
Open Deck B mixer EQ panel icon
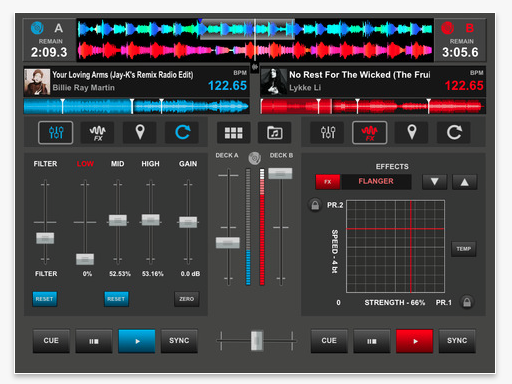[x=328, y=133]
